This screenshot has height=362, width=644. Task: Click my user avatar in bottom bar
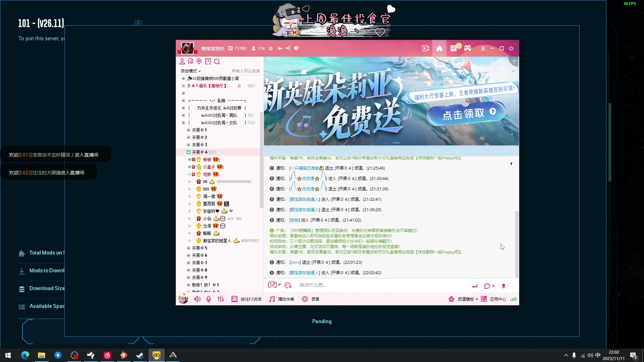click(x=183, y=299)
